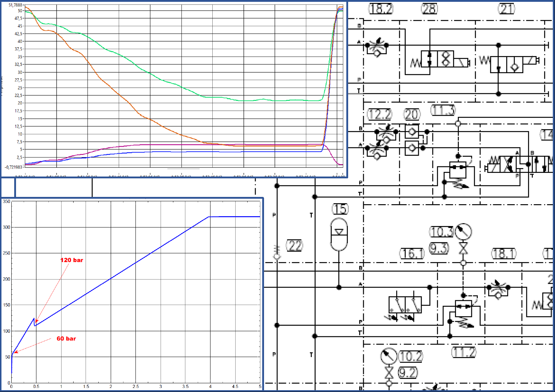The height and width of the screenshot is (392, 555).
Task: Click the shut-off valve symbol beside 9.2
Action: coord(389,373)
